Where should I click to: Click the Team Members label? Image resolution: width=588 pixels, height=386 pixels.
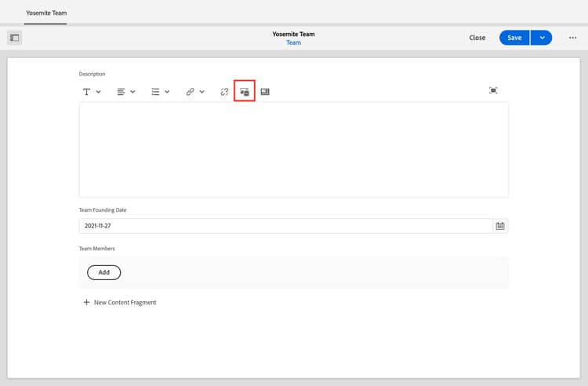click(x=96, y=249)
